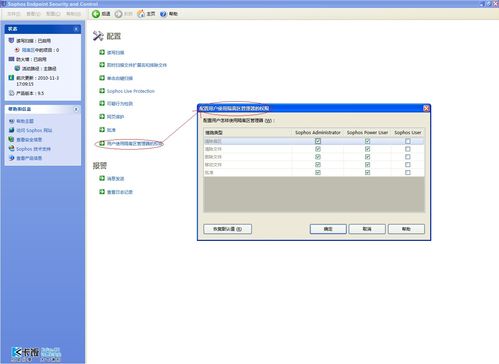
Task: Click the Home house icon in toolbar
Action: click(x=141, y=14)
